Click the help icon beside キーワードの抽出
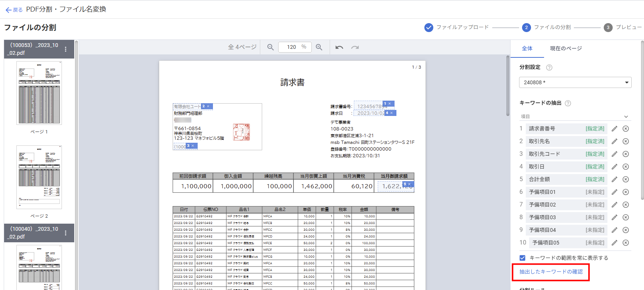The image size is (644, 290). pos(568,103)
